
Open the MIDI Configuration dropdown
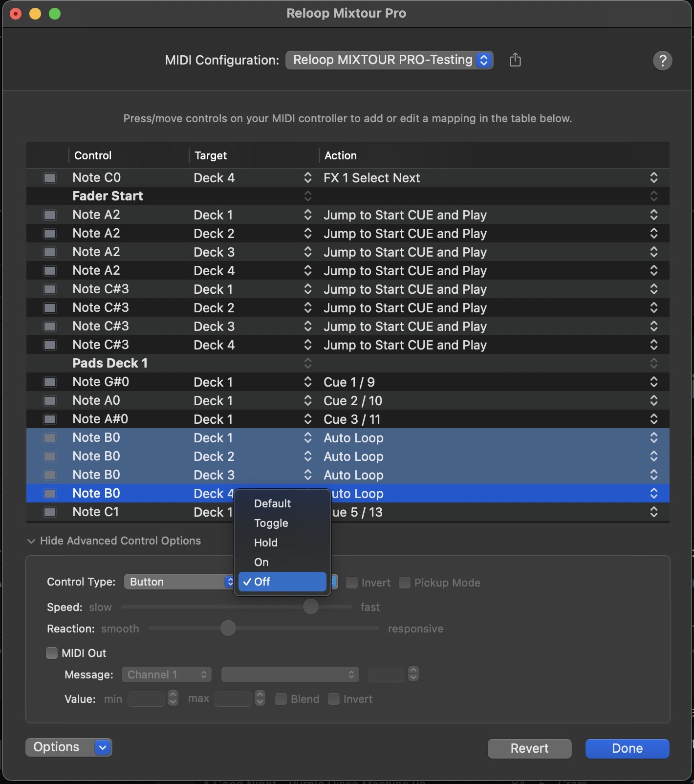pyautogui.click(x=389, y=60)
